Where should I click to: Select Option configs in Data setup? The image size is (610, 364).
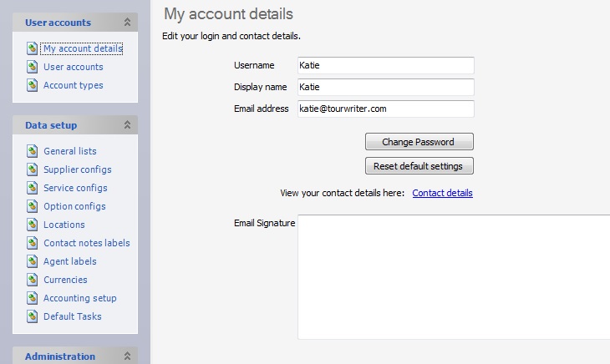pyautogui.click(x=74, y=206)
